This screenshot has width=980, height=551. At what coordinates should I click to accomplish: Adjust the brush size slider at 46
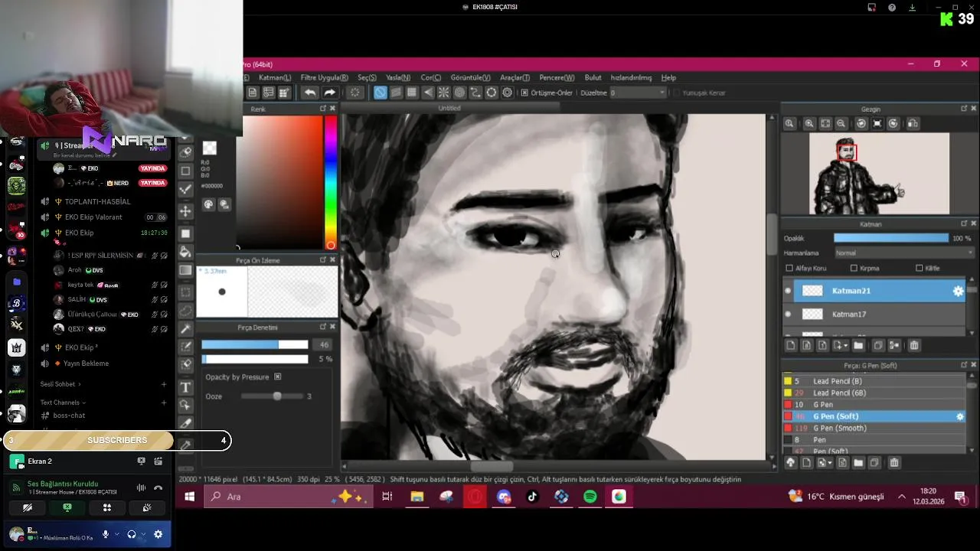pyautogui.click(x=255, y=345)
